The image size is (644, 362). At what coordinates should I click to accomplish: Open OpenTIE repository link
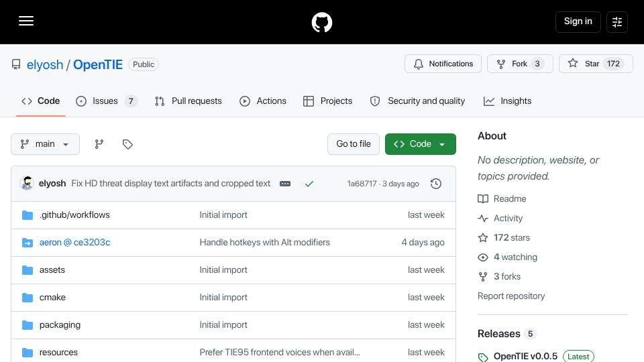[x=98, y=64]
